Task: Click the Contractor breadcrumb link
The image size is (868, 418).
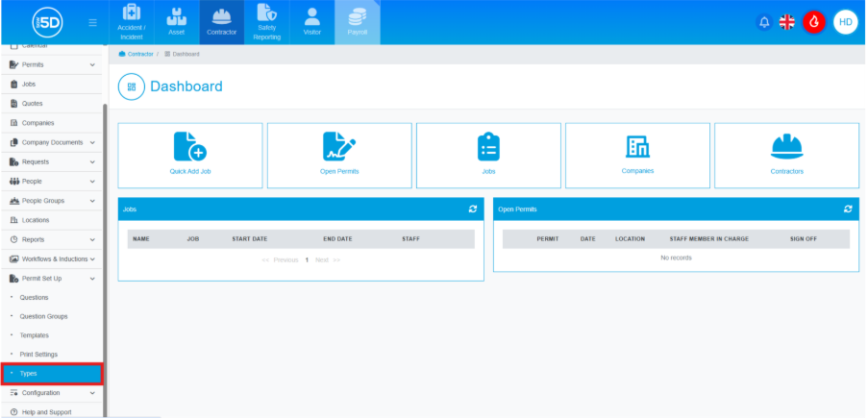Action: (x=140, y=54)
